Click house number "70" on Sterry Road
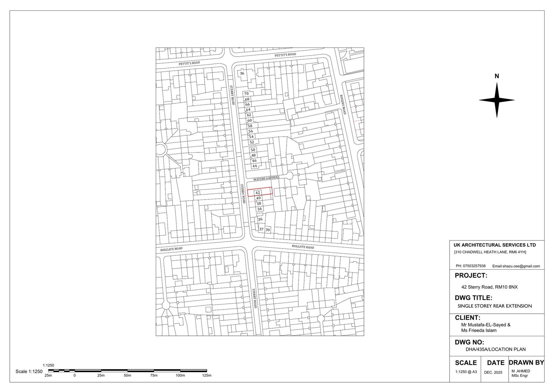 pos(246,94)
